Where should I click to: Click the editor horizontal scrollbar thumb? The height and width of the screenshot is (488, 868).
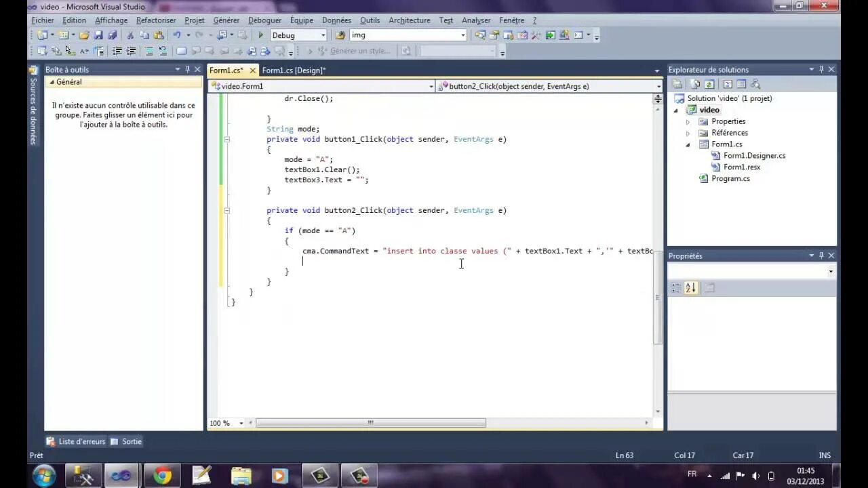[370, 423]
